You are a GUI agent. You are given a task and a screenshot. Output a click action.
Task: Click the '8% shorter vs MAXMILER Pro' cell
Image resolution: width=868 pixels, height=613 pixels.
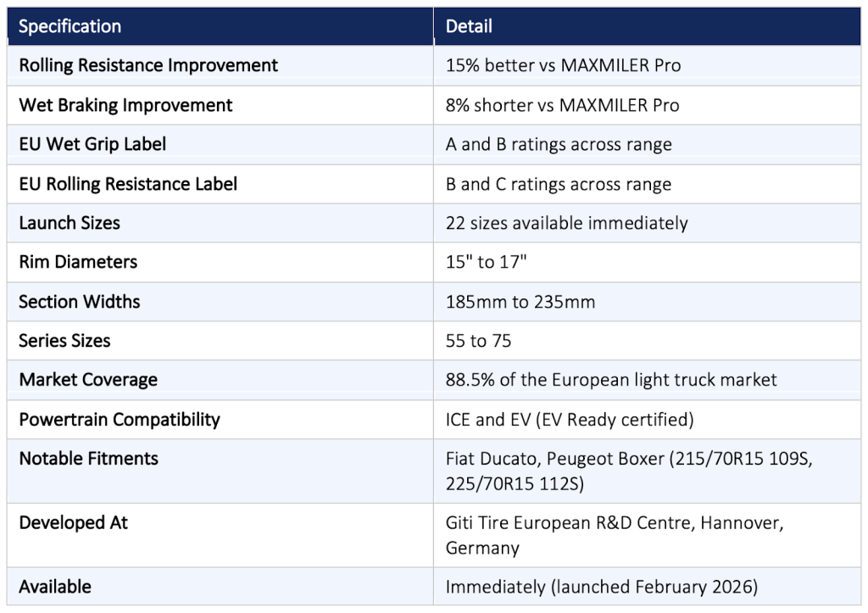562,105
